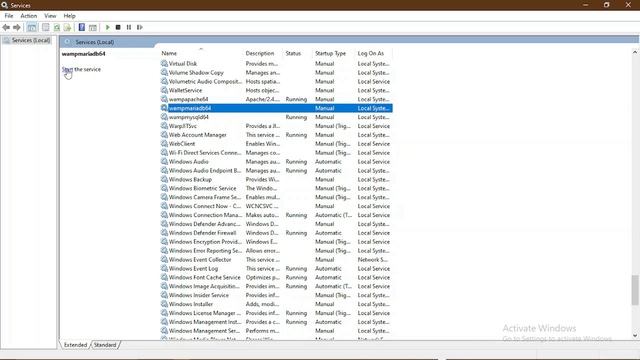Click gear icon beside Windows Event Log
The width and height of the screenshot is (640, 360).
(x=164, y=268)
